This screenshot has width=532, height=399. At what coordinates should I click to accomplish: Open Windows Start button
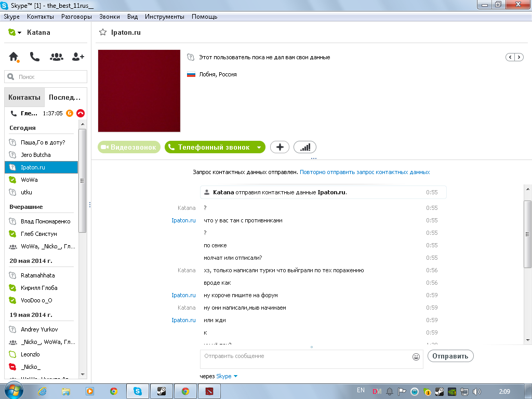(x=14, y=391)
